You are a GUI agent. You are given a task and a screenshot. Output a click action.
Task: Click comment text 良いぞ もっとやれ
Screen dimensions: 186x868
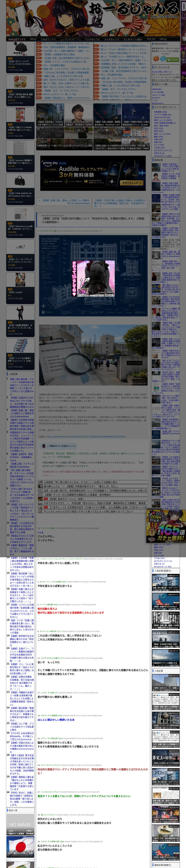click(49, 662)
